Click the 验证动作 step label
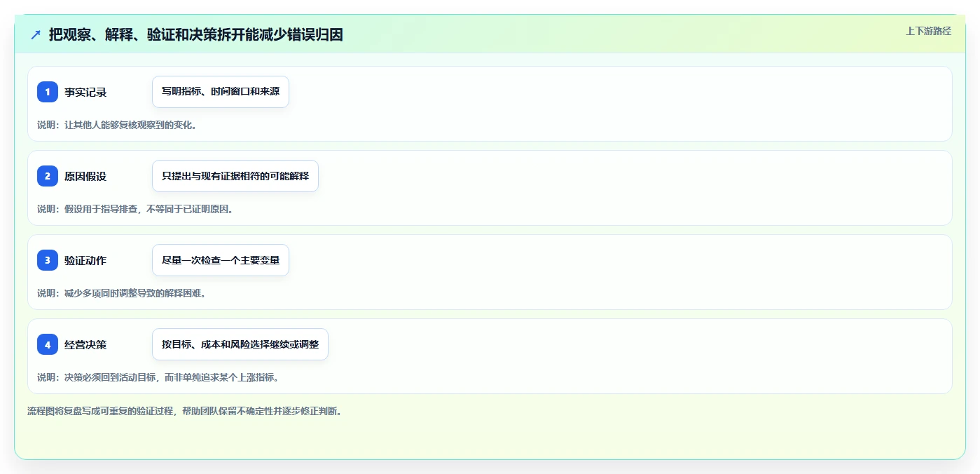Viewport: 980px width, 474px height. (x=85, y=260)
